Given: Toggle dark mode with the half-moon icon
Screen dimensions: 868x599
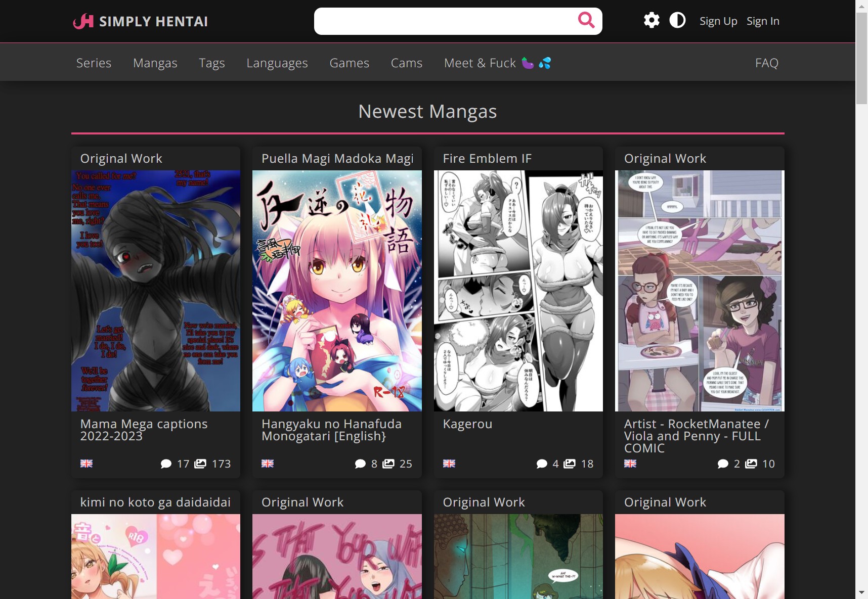Looking at the screenshot, I should [677, 20].
